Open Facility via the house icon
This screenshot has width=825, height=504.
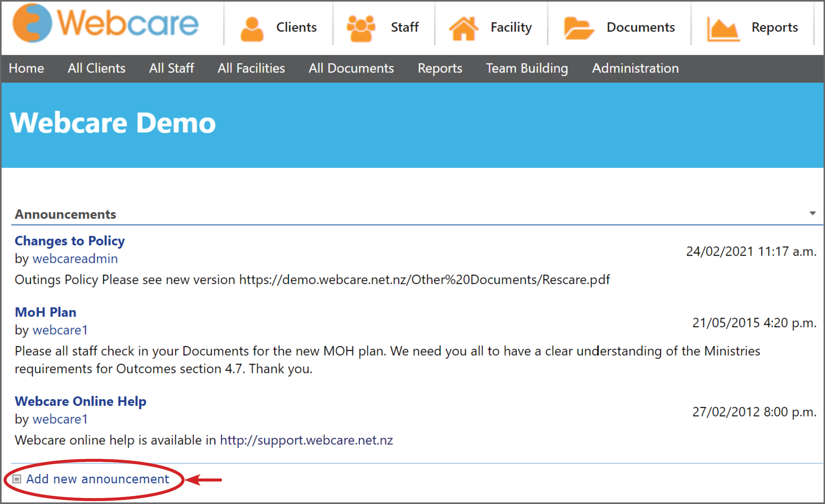[x=463, y=28]
